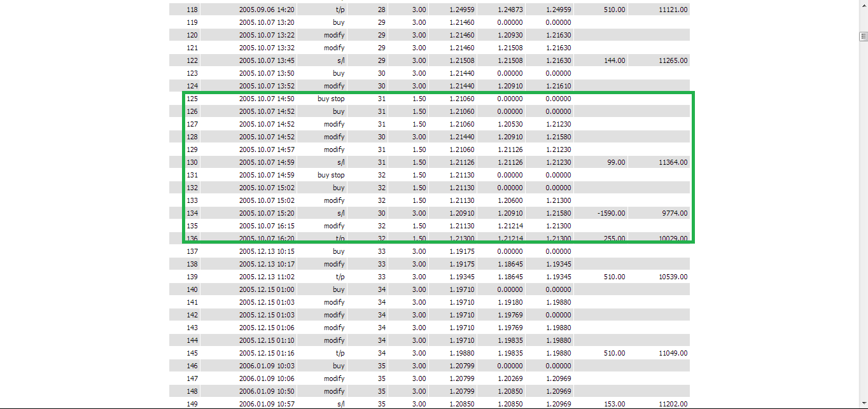Click row number 119

192,22
